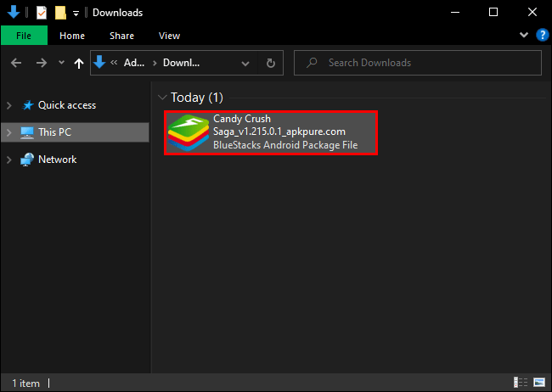Click the Forward navigation arrow
This screenshot has height=392, width=552.
pos(41,63)
